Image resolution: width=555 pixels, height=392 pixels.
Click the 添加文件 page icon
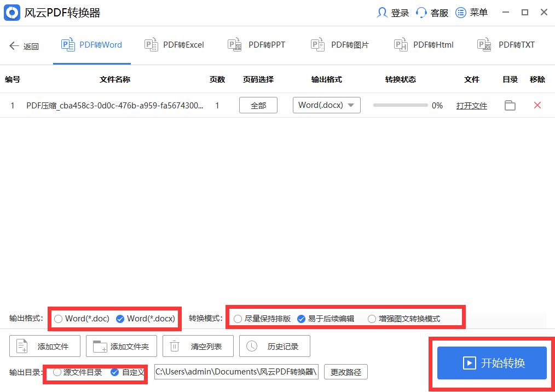tap(22, 346)
